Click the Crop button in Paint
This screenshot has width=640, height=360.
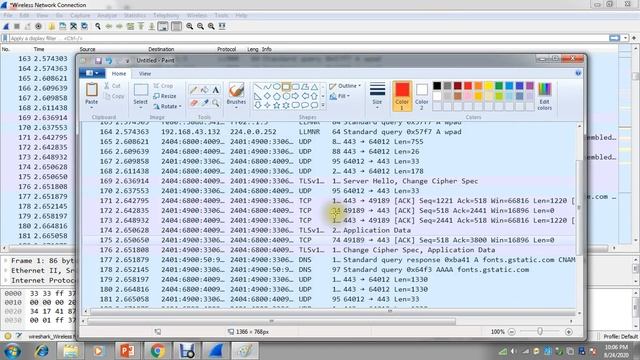pyautogui.click(x=164, y=86)
